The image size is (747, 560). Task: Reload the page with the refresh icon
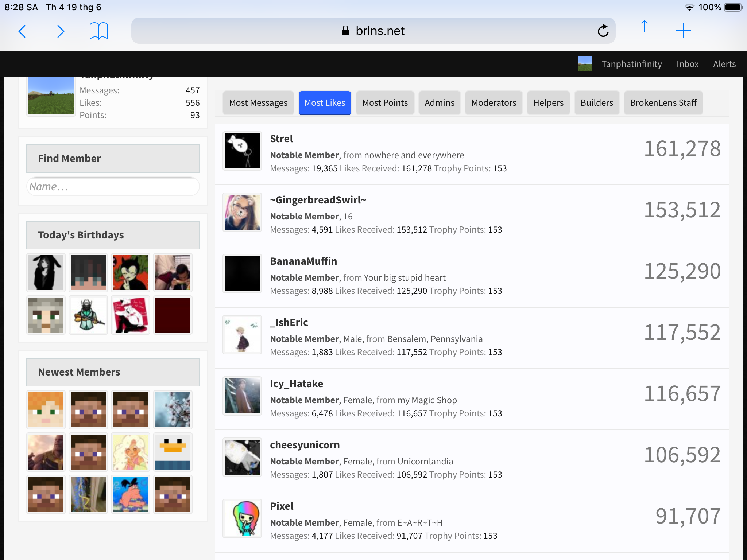pos(603,31)
